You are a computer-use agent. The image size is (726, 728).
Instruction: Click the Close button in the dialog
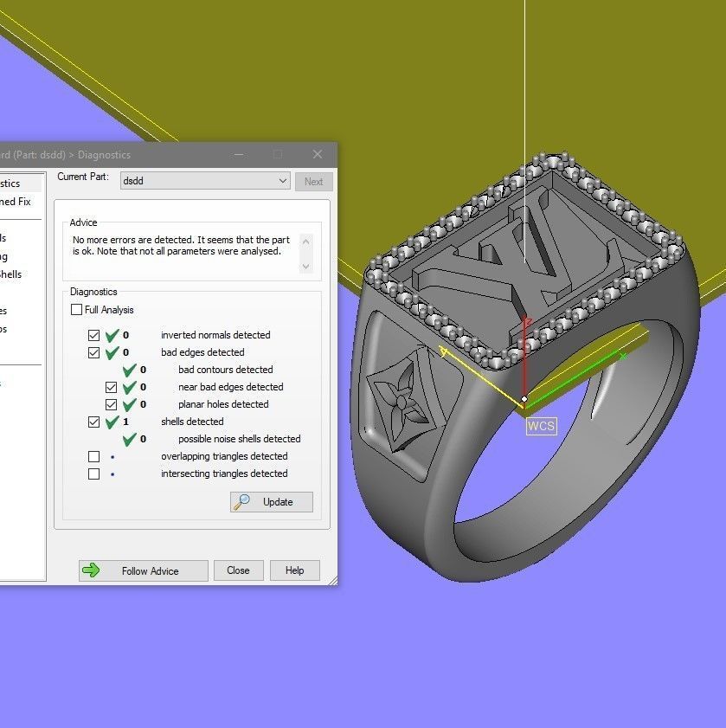[x=238, y=570]
